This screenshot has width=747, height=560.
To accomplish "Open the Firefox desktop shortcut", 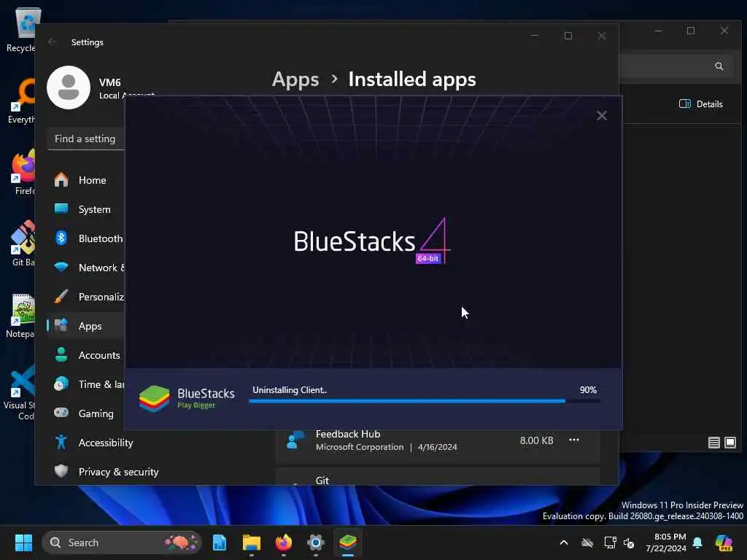I will pos(23,172).
